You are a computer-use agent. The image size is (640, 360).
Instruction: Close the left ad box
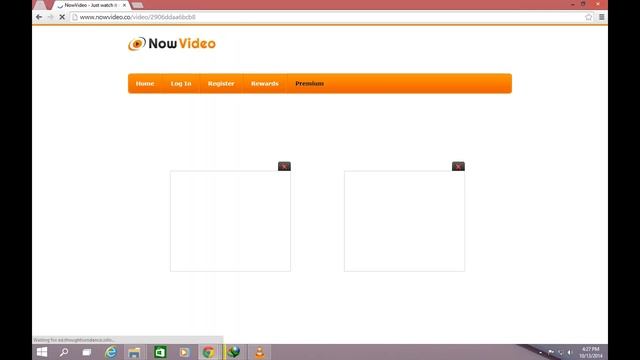click(284, 166)
